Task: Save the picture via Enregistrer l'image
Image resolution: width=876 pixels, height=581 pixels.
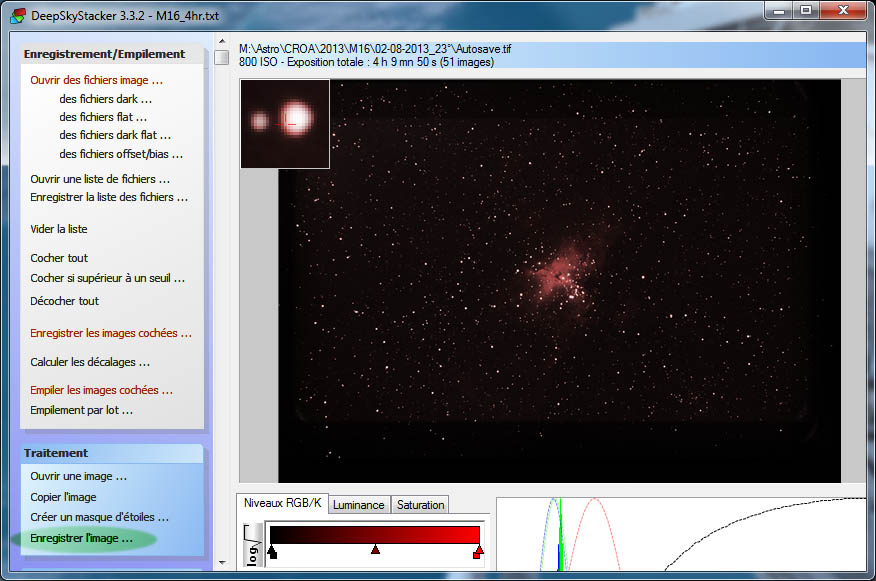Action: coord(81,538)
